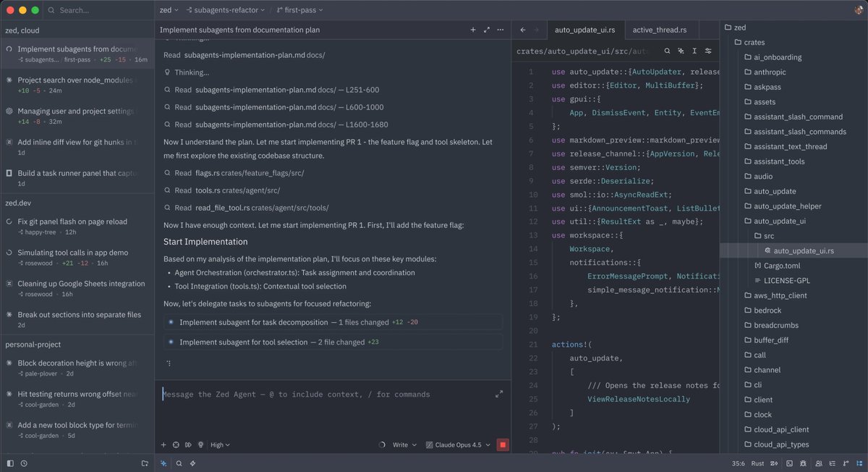Click the add context plus icon below message box
This screenshot has width=868, height=472.
pos(163,445)
